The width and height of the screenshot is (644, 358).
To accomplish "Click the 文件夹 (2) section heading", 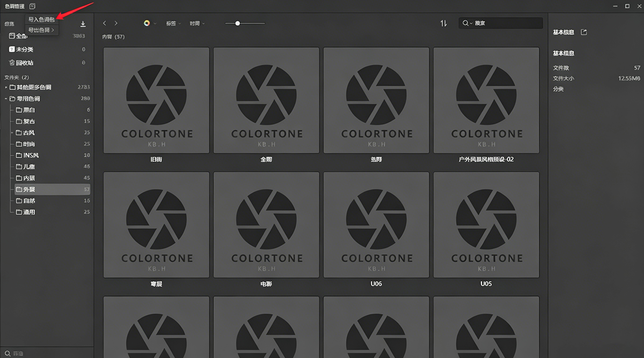I will [x=17, y=77].
